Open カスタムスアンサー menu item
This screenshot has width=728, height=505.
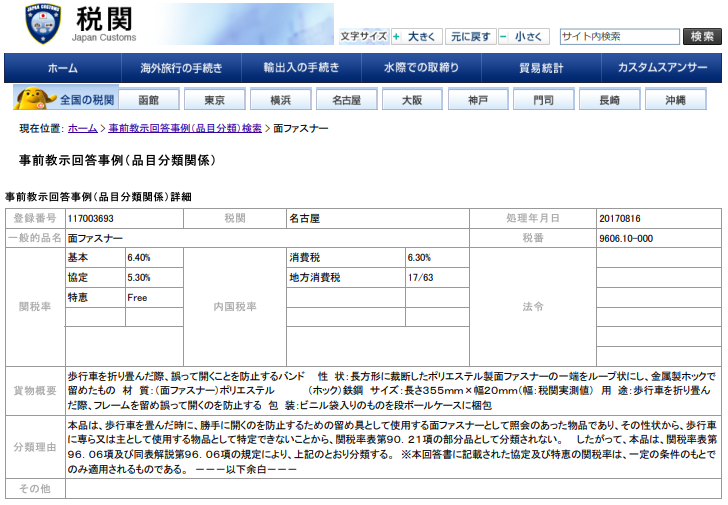point(662,68)
